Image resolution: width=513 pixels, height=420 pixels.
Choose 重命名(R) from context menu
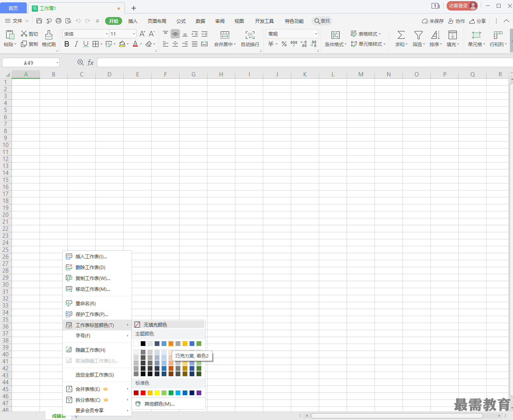tap(97, 304)
